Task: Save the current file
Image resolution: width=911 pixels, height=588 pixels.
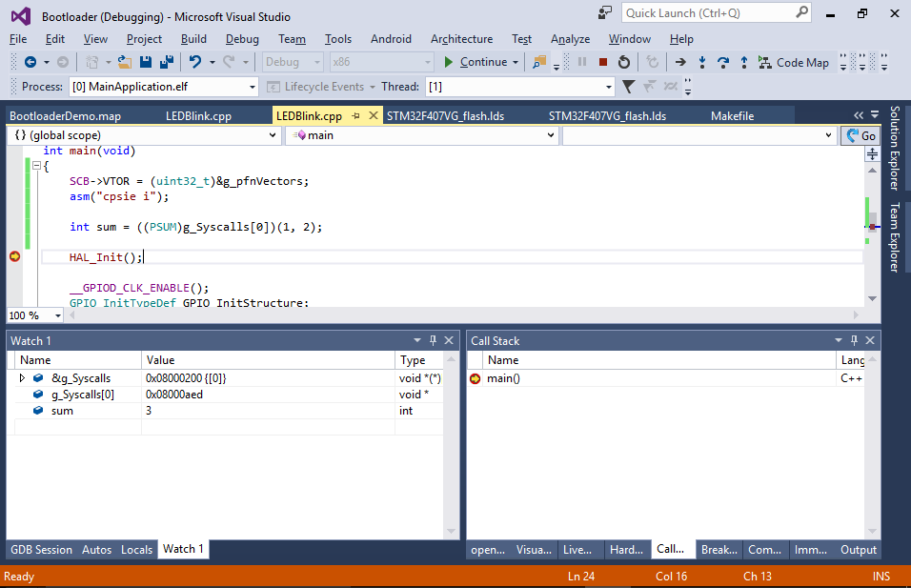Action: pos(146,62)
